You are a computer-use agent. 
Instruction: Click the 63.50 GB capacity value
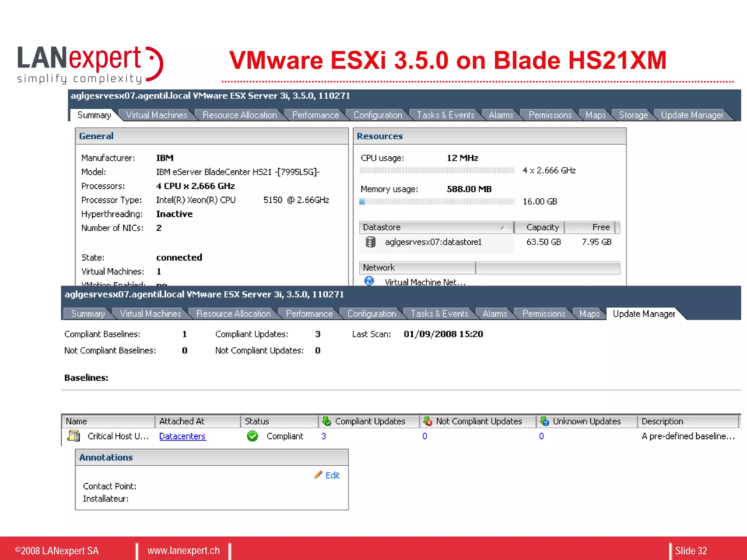click(543, 242)
